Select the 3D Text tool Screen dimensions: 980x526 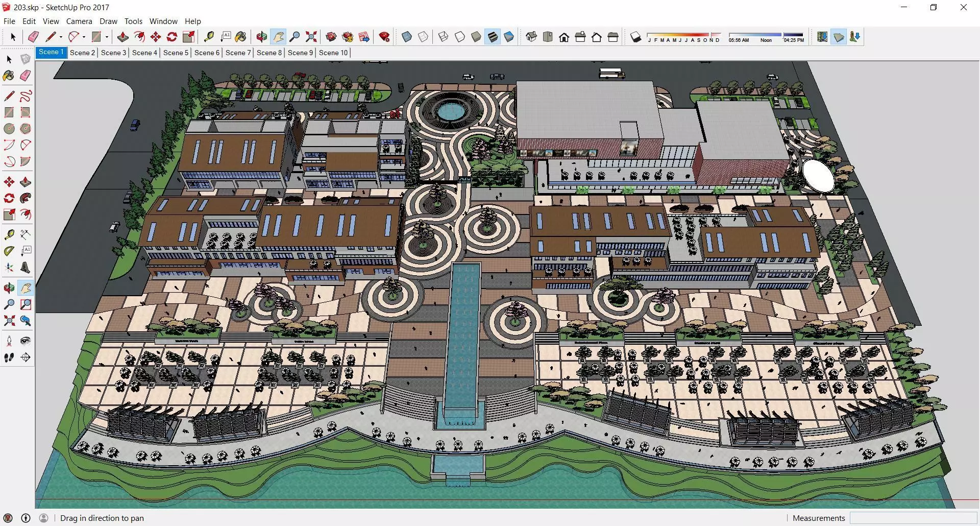pyautogui.click(x=26, y=268)
